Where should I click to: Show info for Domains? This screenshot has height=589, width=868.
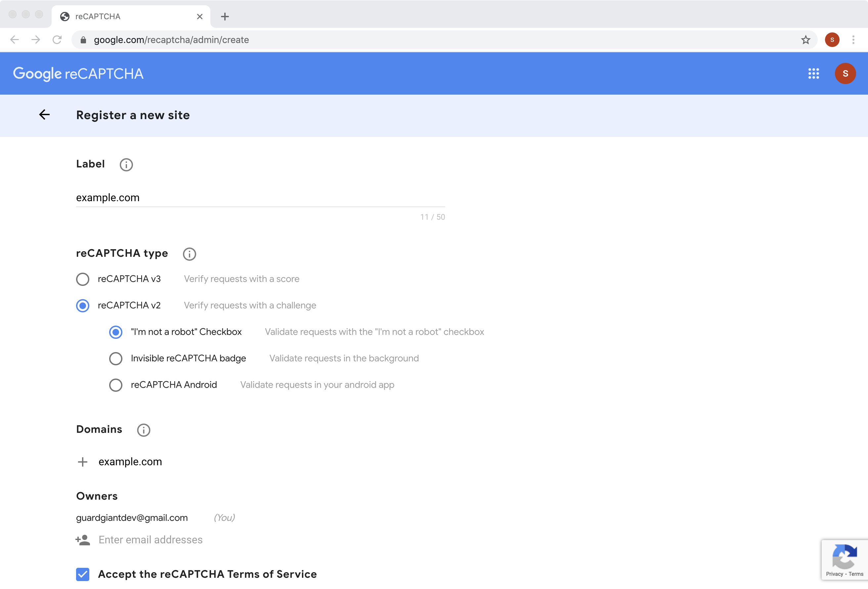pyautogui.click(x=144, y=430)
